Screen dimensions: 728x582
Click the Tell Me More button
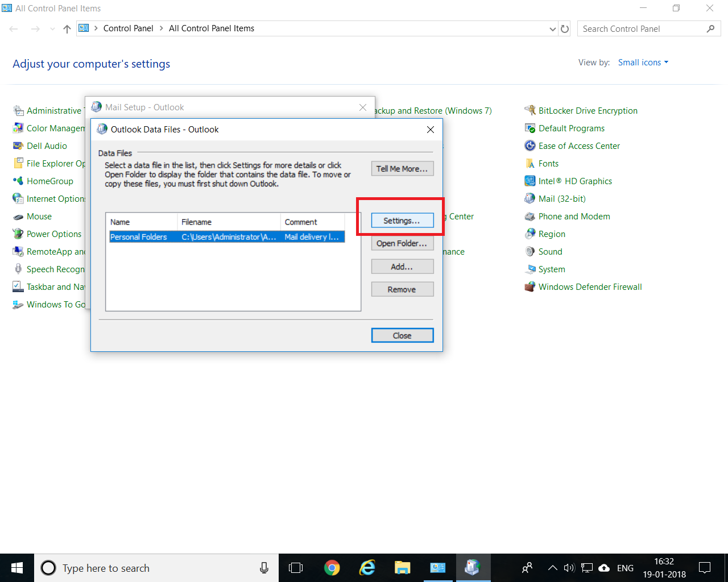point(402,169)
